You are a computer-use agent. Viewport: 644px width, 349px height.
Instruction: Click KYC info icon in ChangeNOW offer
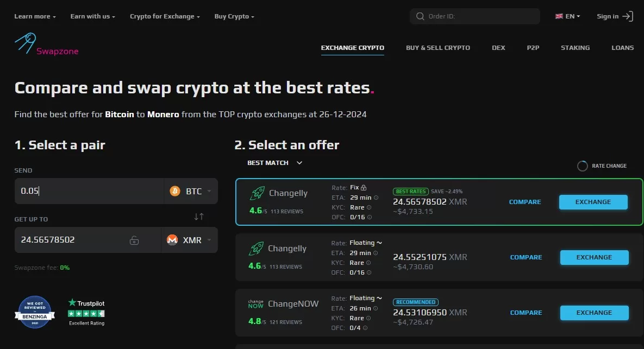click(368, 318)
